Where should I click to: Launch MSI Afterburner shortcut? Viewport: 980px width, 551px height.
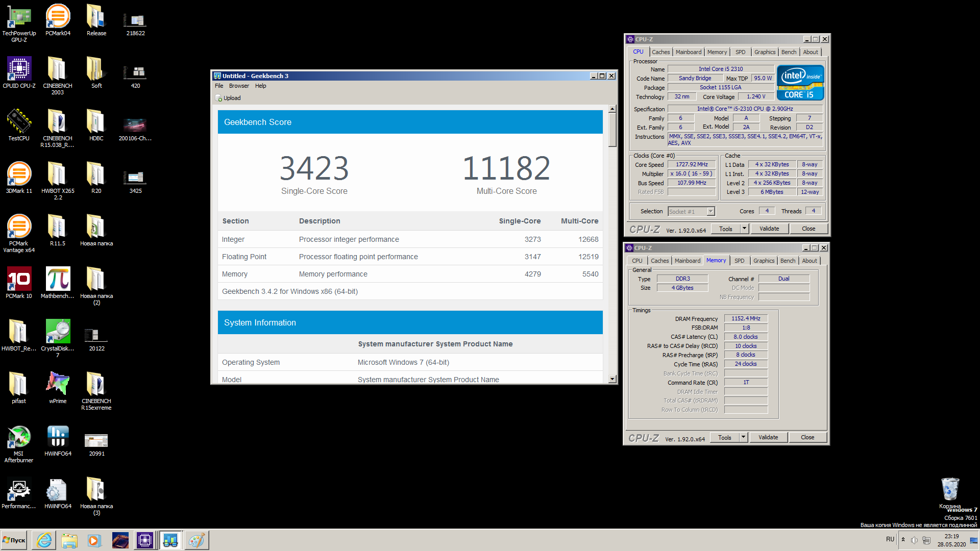19,443
